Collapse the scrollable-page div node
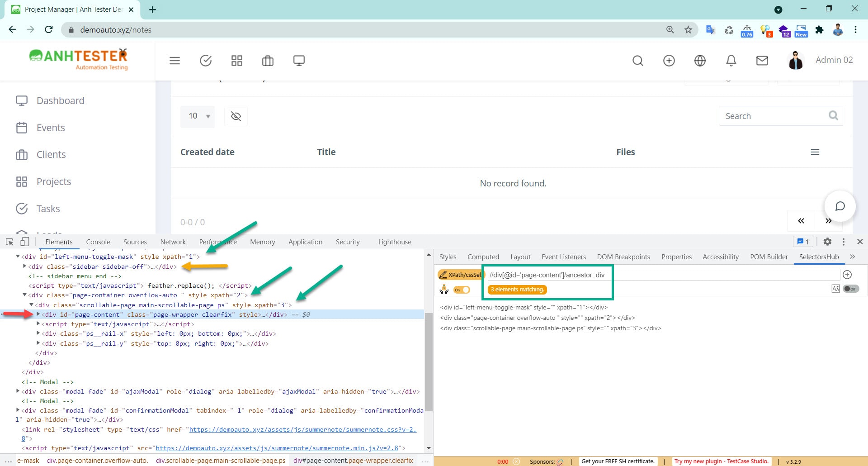 tap(31, 305)
